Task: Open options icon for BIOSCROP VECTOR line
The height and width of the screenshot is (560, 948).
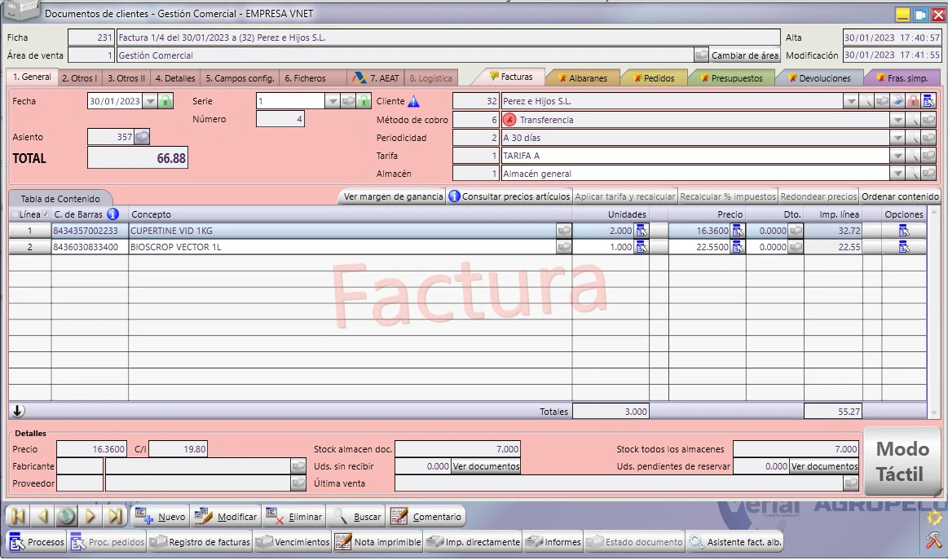Action: coord(904,247)
